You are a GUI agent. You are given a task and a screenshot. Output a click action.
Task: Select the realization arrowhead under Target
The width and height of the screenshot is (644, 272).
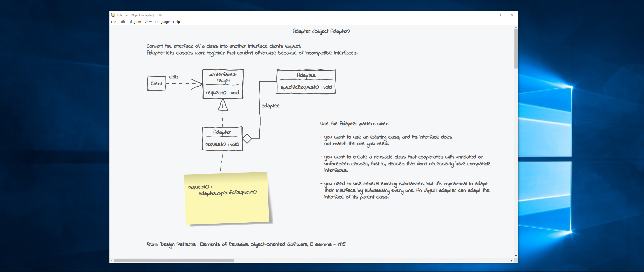click(223, 105)
